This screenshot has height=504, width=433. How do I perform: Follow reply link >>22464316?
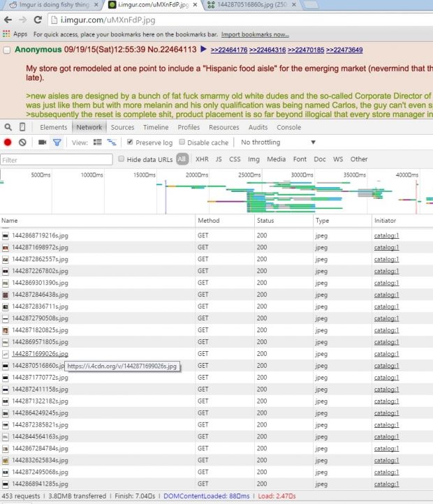coord(267,50)
